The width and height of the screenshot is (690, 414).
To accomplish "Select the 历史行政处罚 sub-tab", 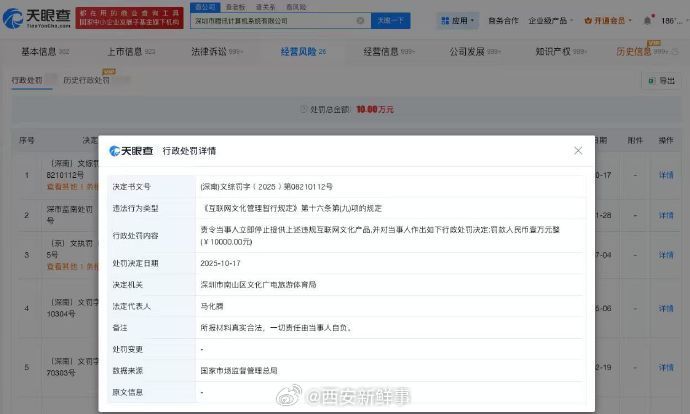I will point(86,80).
